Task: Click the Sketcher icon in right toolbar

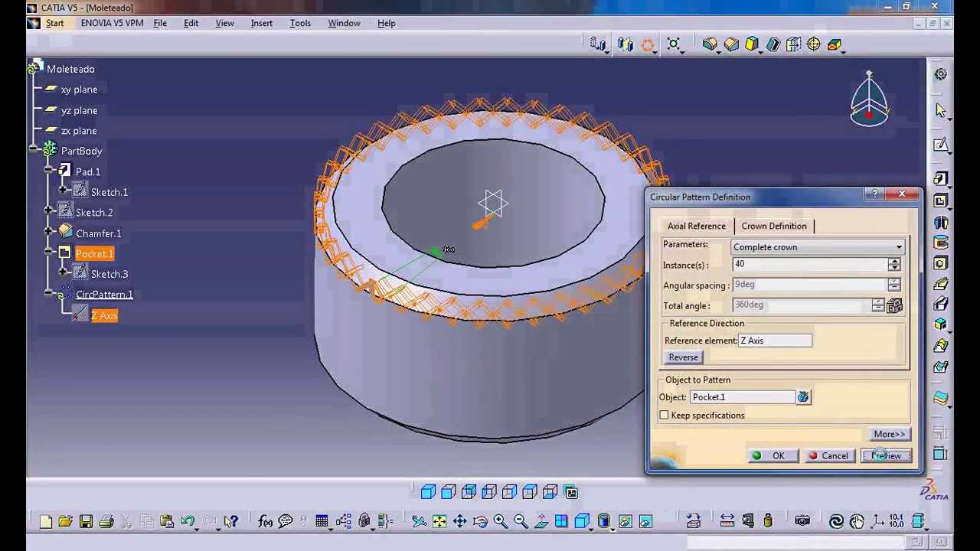Action: tap(941, 145)
